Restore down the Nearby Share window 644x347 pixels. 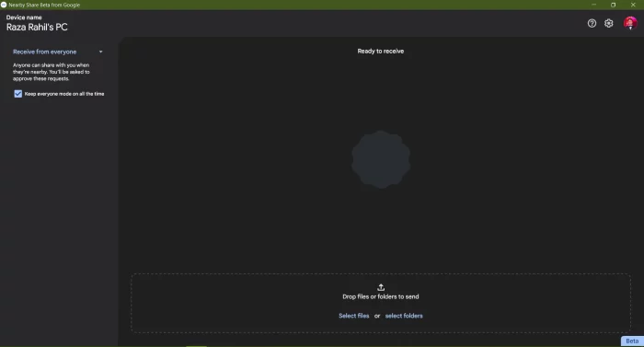pos(614,5)
